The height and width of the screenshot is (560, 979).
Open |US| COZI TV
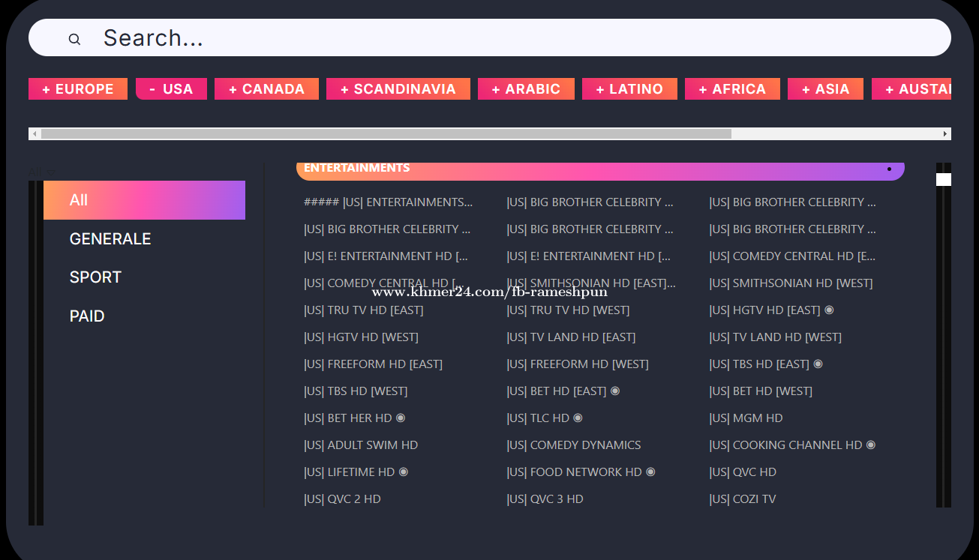coord(743,499)
